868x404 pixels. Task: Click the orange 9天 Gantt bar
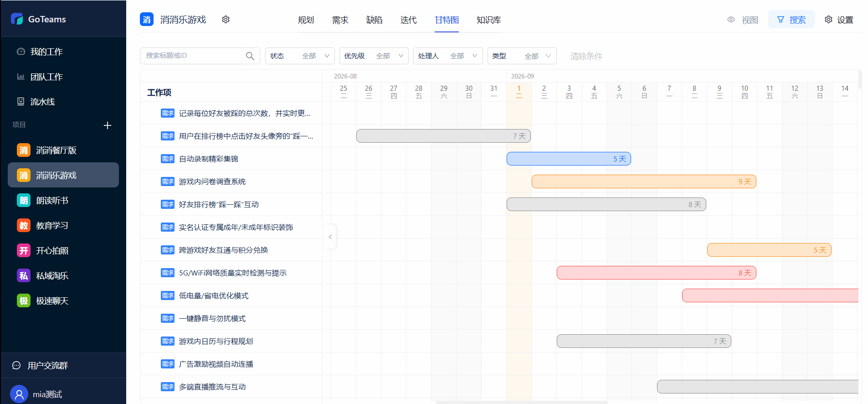tap(644, 181)
